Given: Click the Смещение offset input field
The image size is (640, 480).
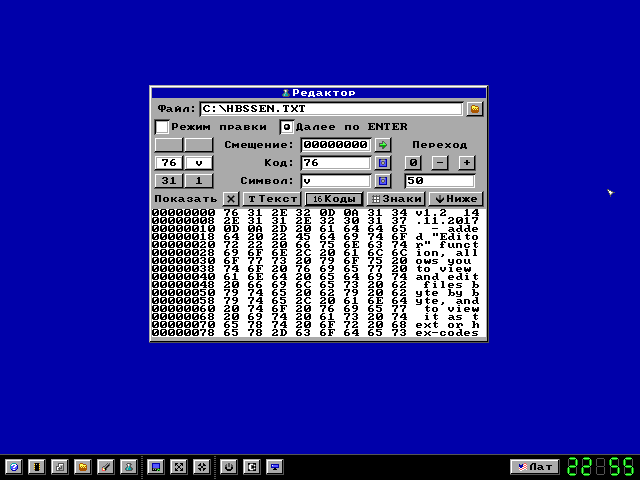Looking at the screenshot, I should point(335,145).
